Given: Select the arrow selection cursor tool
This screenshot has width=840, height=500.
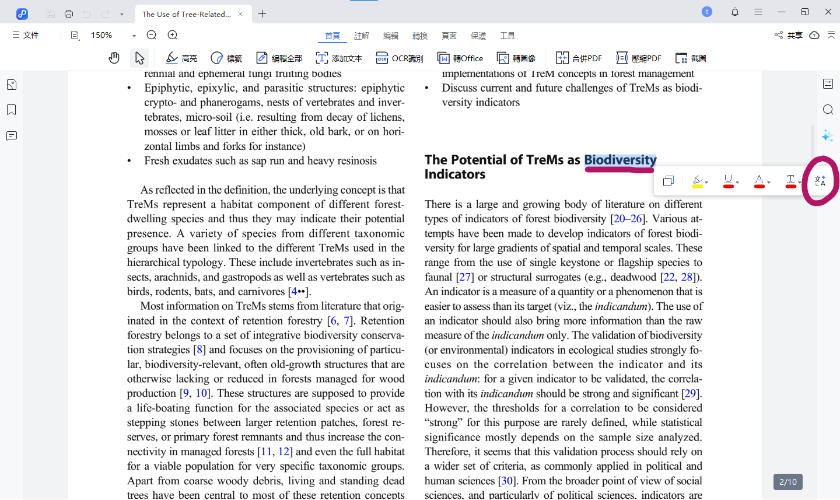Looking at the screenshot, I should pos(139,58).
